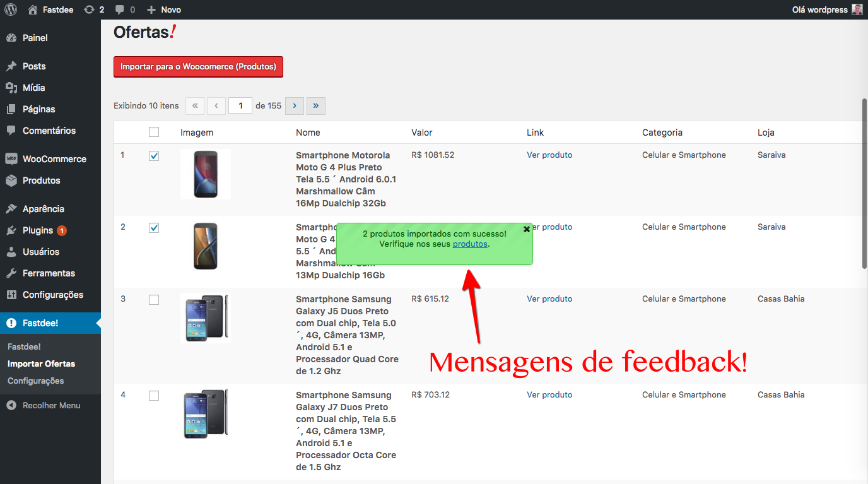Image resolution: width=868 pixels, height=484 pixels.
Task: Check the Galaxy J5 Duos row checkbox
Action: [154, 300]
